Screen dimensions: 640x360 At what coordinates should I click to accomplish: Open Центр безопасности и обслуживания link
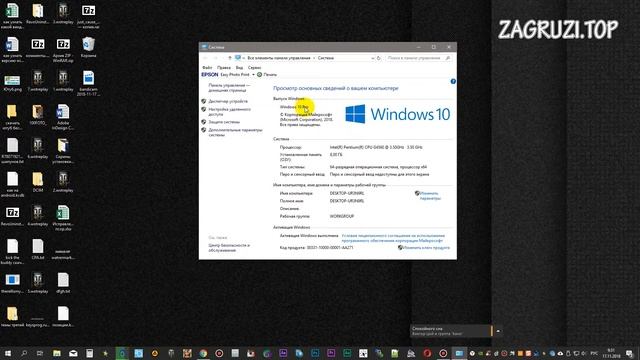229,248
